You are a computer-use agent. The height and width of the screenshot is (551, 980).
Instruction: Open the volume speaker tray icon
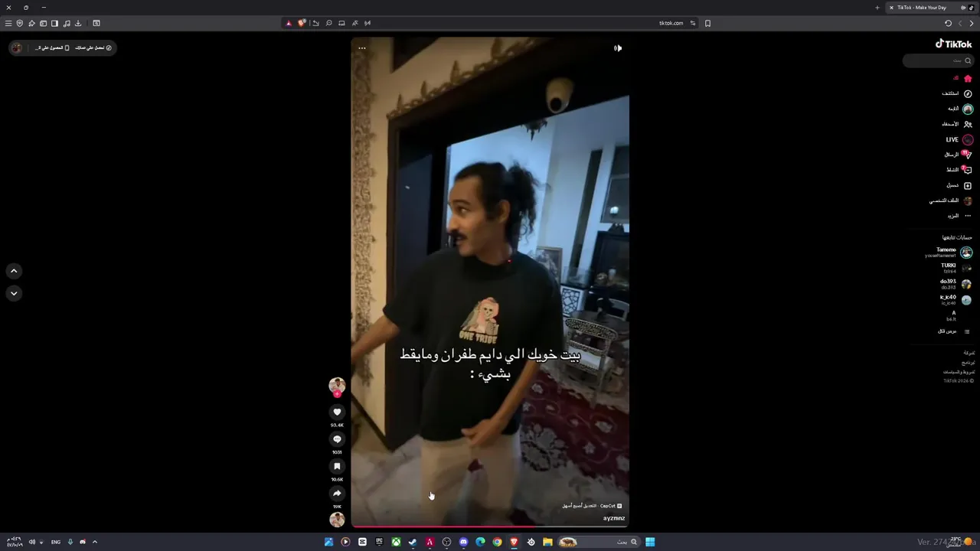click(32, 542)
